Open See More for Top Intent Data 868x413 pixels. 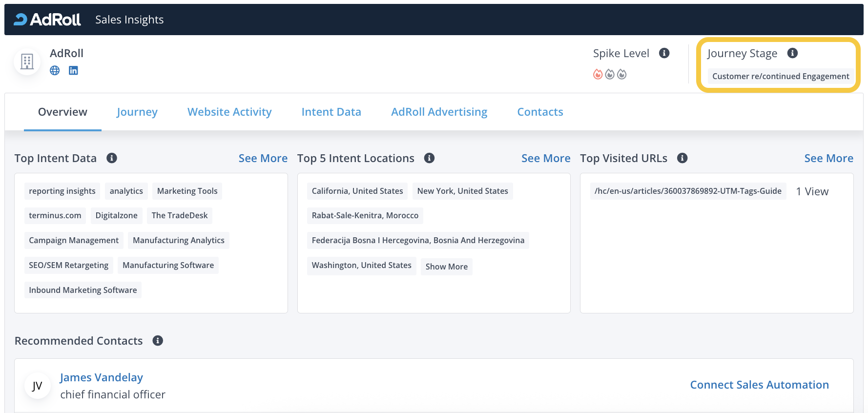pyautogui.click(x=263, y=158)
